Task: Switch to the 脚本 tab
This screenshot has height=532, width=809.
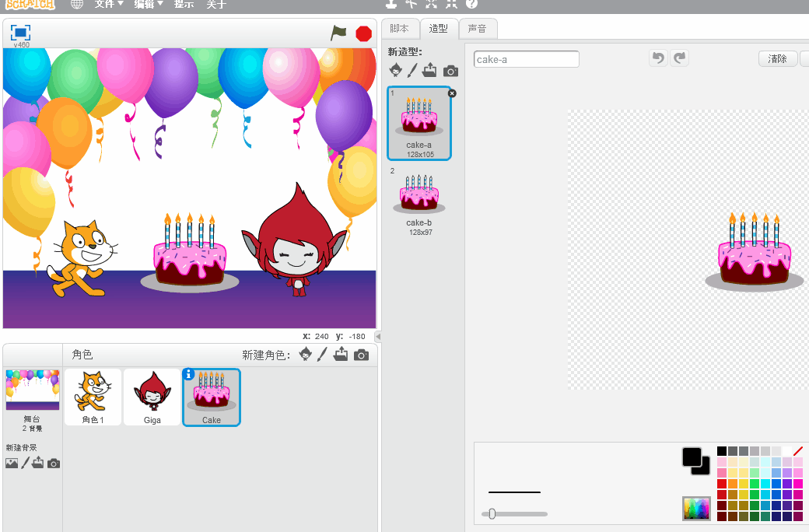Action: point(399,29)
